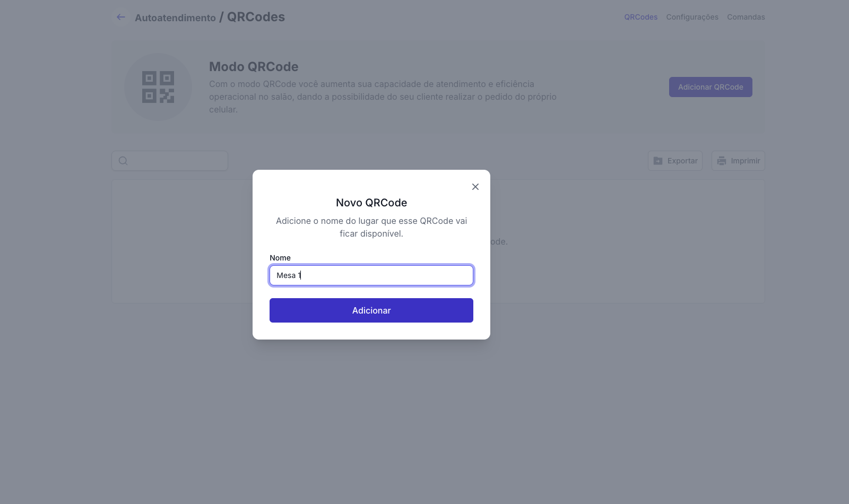Click the back arrow icon
849x504 pixels.
click(x=121, y=17)
